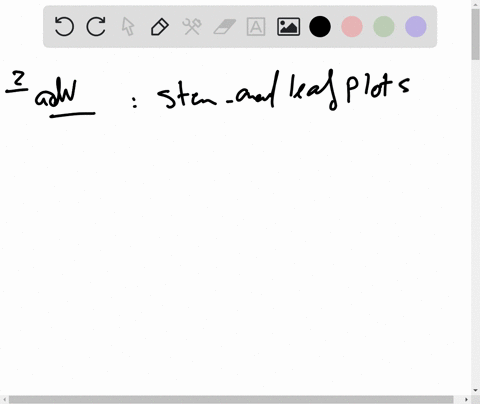This screenshot has width=480, height=404.
Task: Click the scroll down arrow
Action: pos(475,390)
